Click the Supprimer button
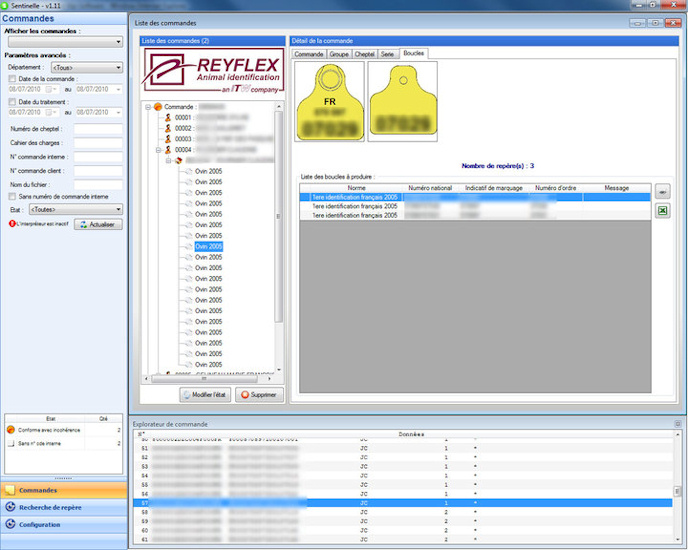 coord(260,395)
